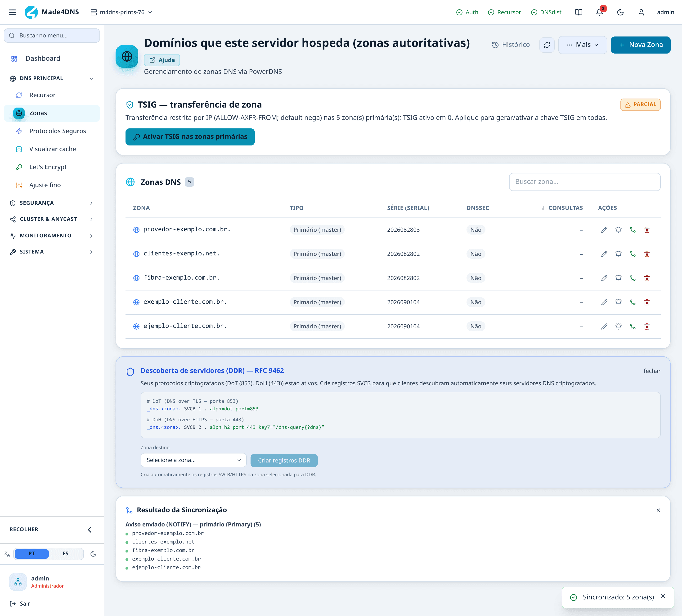Click the Recursor status indicator
Image resolution: width=682 pixels, height=616 pixels.
pos(504,12)
